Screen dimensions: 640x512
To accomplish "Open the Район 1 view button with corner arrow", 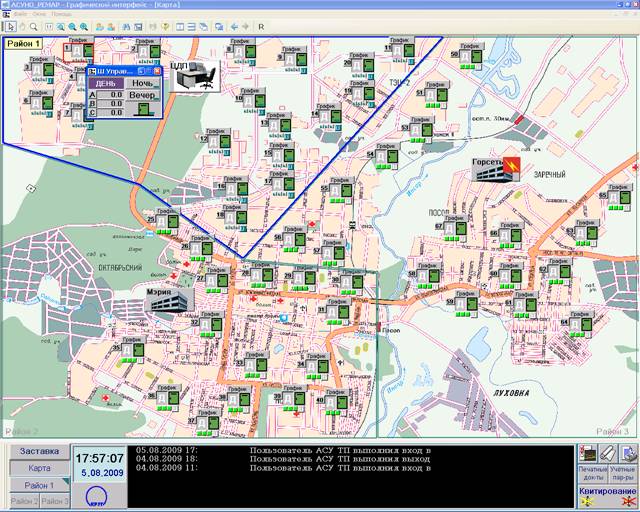I will click(40, 485).
